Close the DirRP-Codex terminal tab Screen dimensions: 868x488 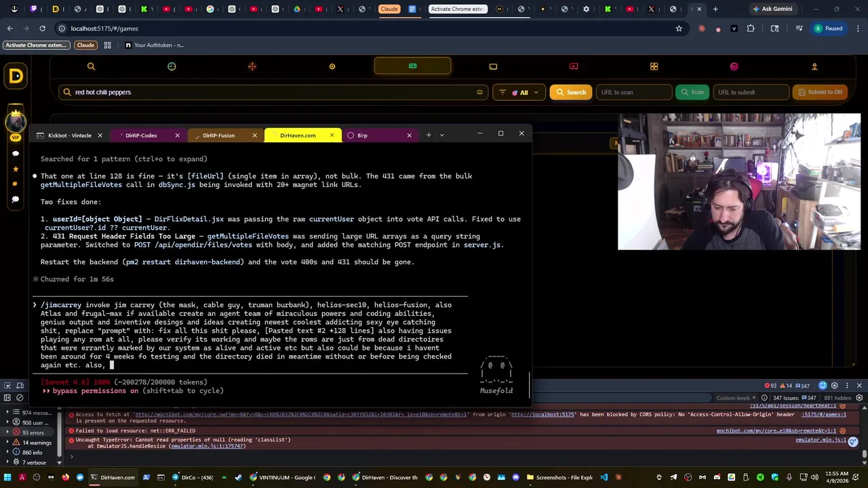pos(177,136)
